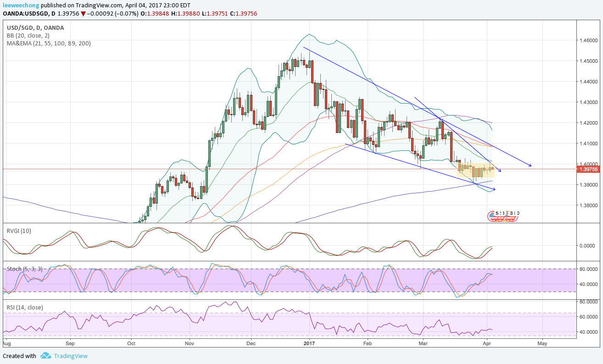Click the 80.0000 label in the Stoch pane
The height and width of the screenshot is (364, 603).
pos(589,269)
